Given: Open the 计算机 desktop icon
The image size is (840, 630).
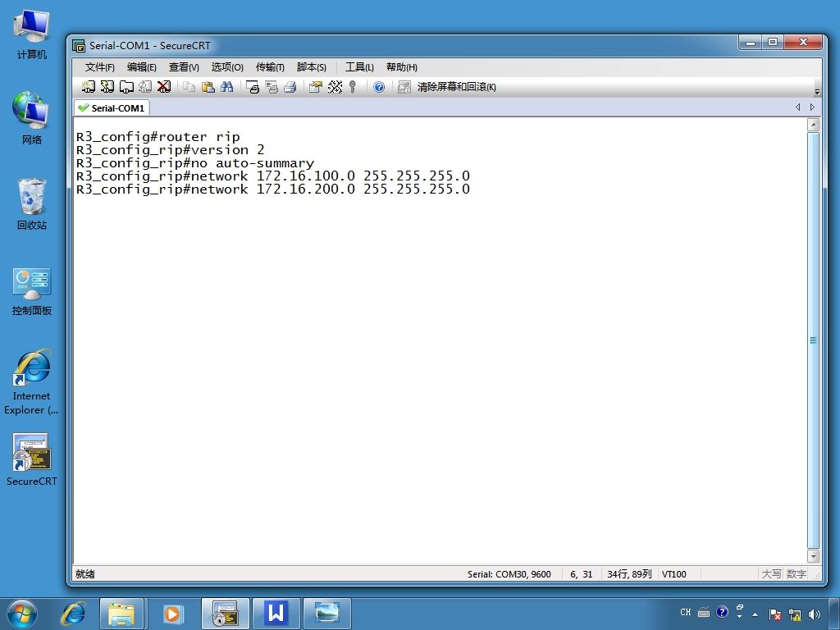Looking at the screenshot, I should pos(32,34).
